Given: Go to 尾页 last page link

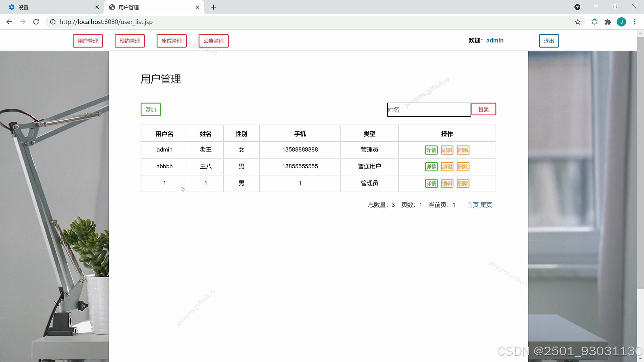Looking at the screenshot, I should coord(486,205).
